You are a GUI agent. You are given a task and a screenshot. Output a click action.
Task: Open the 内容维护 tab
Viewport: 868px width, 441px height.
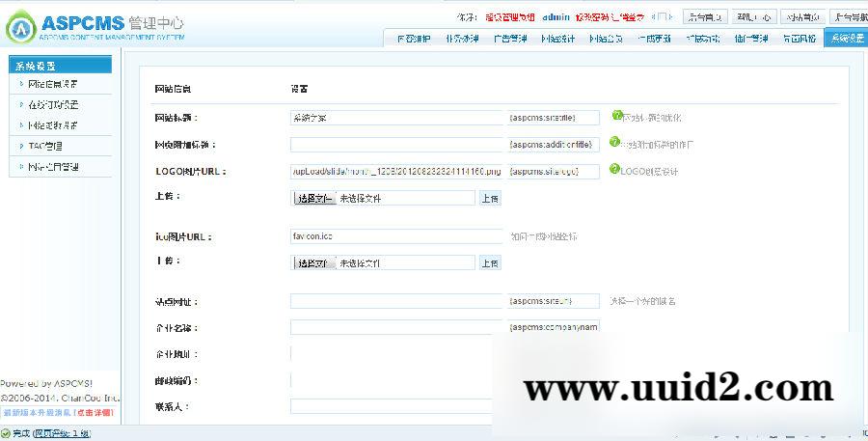414,39
